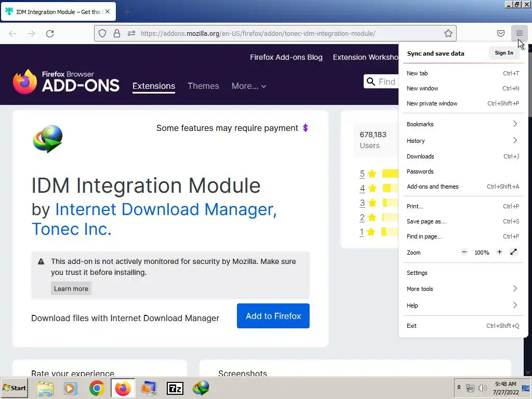Select New tab from the menu

pyautogui.click(x=463, y=73)
